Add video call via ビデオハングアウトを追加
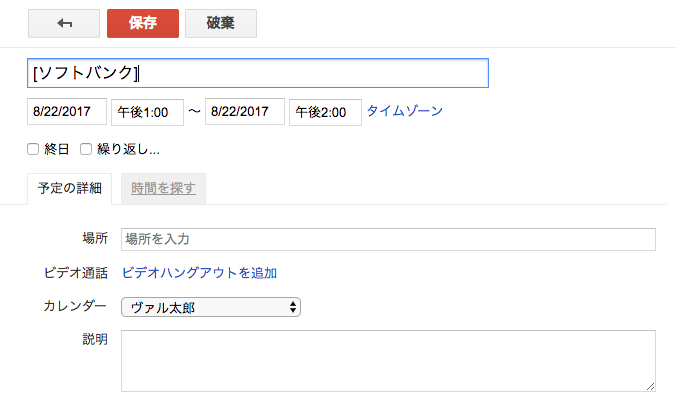This screenshot has width=676, height=405. click(x=199, y=273)
